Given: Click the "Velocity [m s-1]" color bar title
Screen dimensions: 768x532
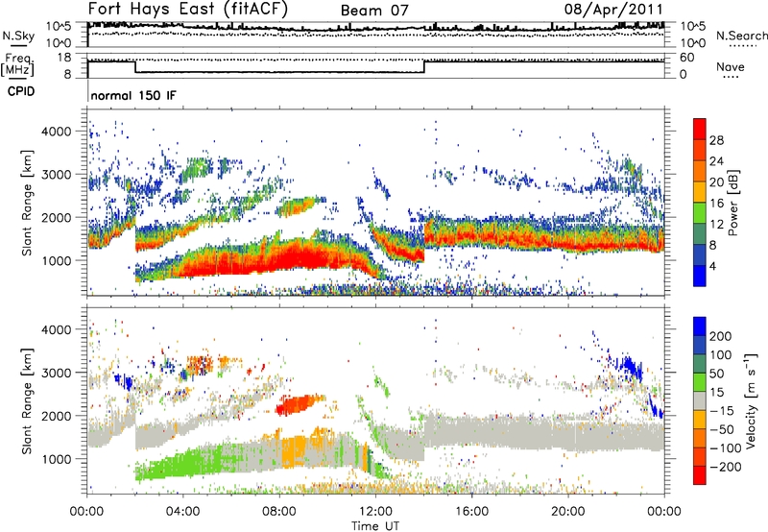Looking at the screenshot, I should point(751,401).
